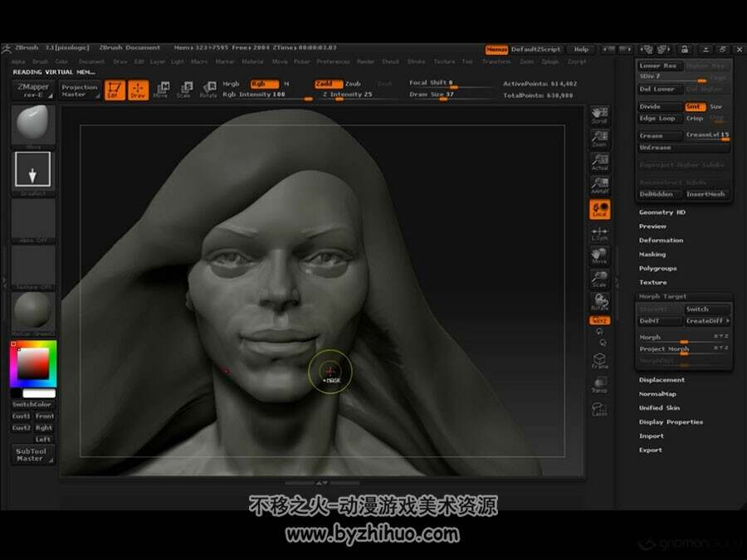Viewport: 747px width, 560px height.
Task: Open the stroke type thumbnail
Action: tap(33, 169)
